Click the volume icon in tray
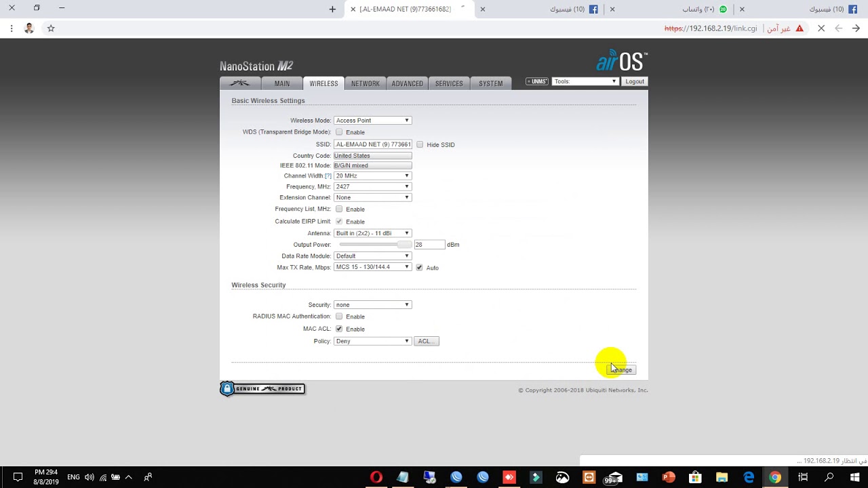 click(90, 477)
